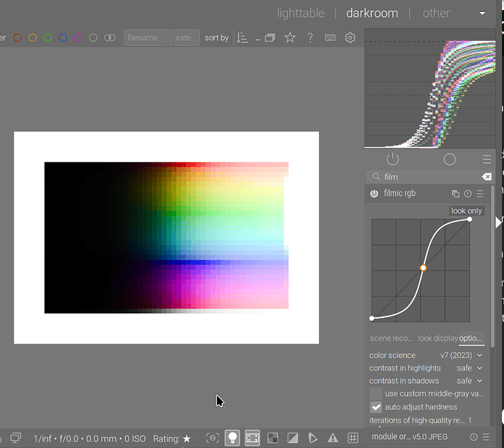Toggle the ISO 12646 color assessment lightbulb
504x448 pixels.
pos(232,438)
